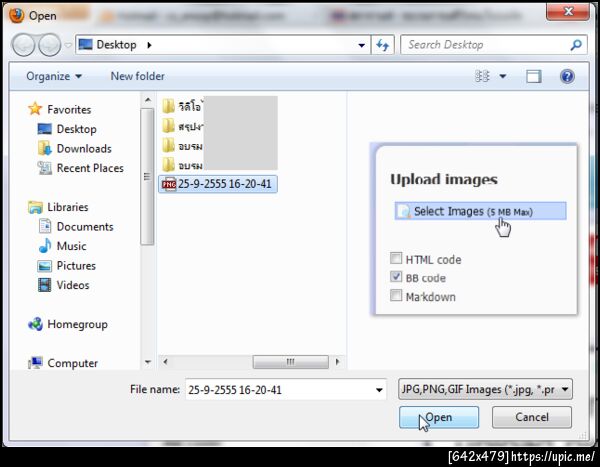Screen dimensions: 600x467
Task: Click the file list scroll right arrow
Action: tap(337, 362)
